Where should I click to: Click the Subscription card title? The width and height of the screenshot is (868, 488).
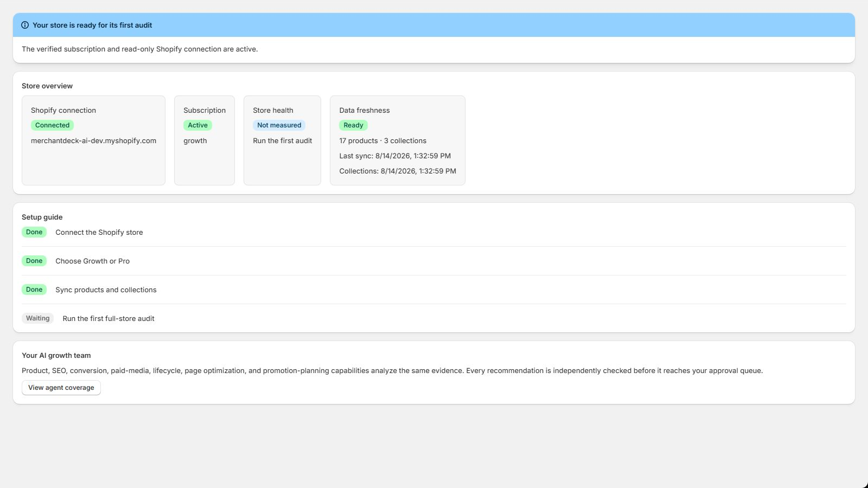click(205, 110)
